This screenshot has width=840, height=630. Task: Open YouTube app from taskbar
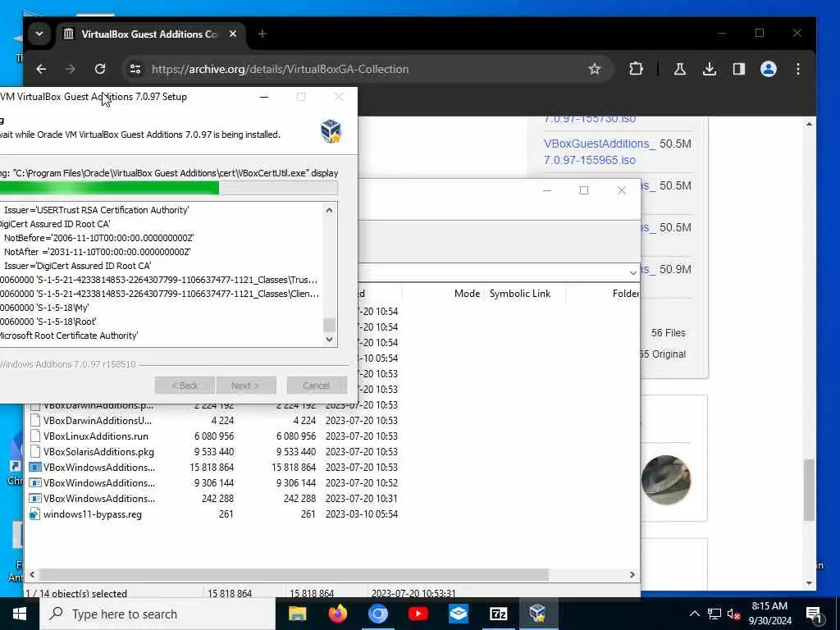(x=418, y=614)
